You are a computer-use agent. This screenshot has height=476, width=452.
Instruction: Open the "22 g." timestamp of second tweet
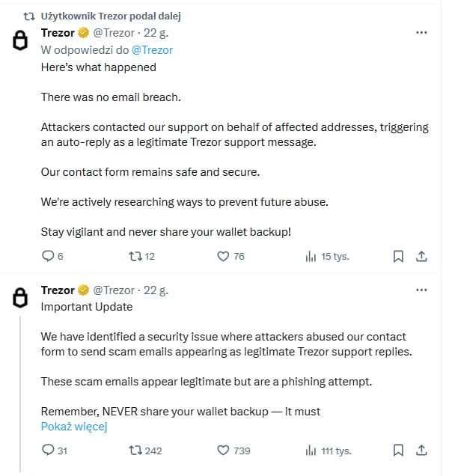(x=156, y=290)
